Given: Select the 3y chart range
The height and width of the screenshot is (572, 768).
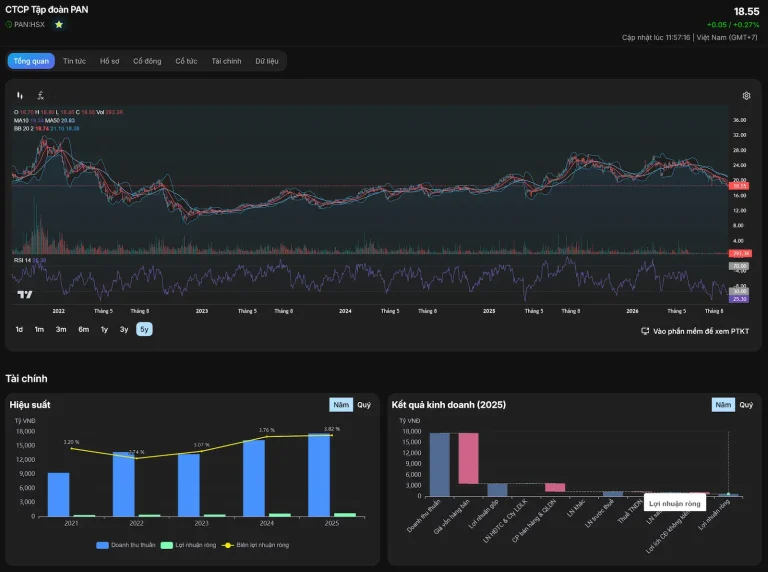Looking at the screenshot, I should (x=124, y=330).
